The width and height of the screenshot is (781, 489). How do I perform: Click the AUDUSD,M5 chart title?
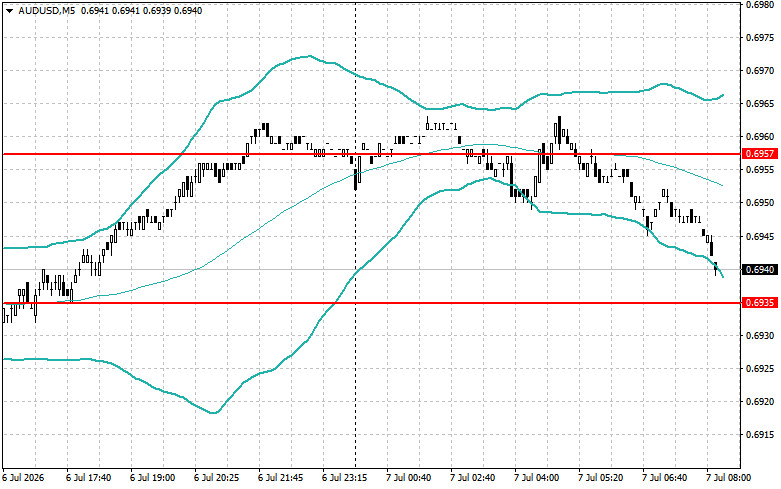pyautogui.click(x=46, y=10)
